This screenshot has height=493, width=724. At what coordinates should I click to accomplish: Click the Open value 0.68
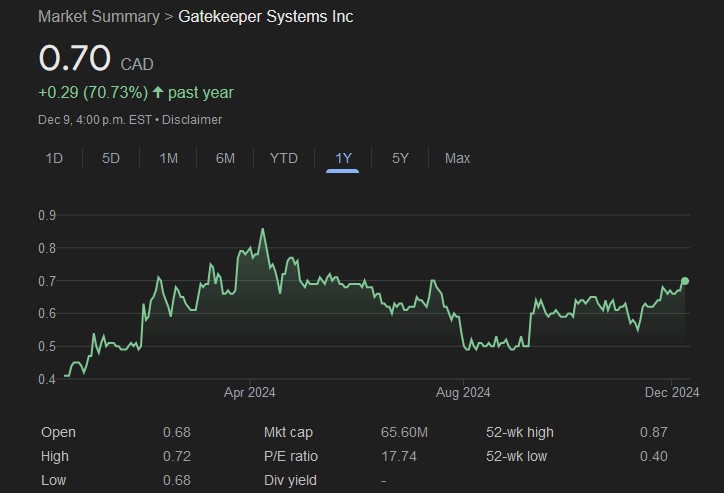(x=176, y=432)
